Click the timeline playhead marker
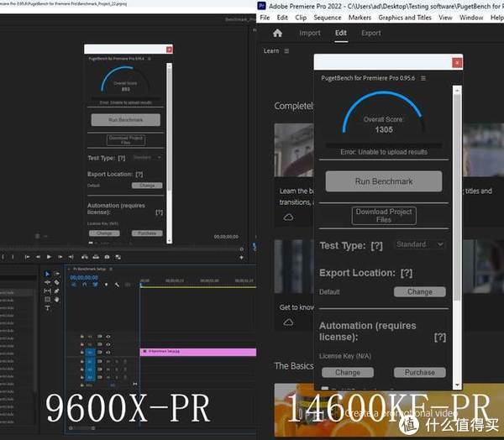 point(141,285)
